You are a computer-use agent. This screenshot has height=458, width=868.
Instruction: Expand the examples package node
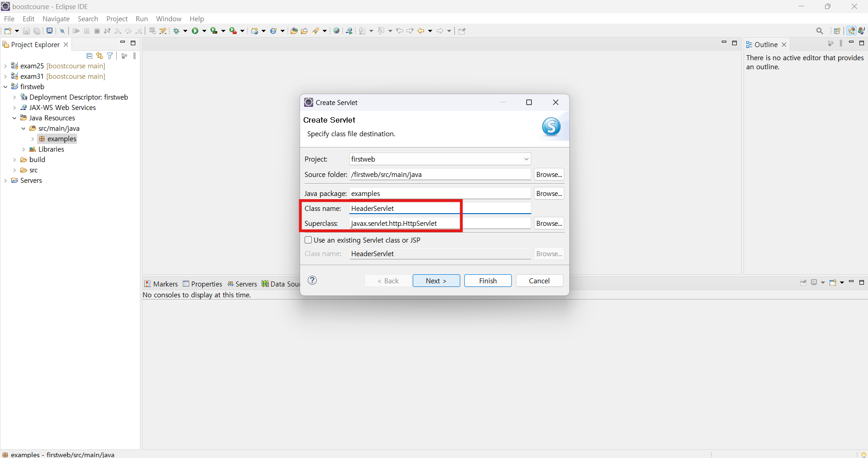[x=33, y=139]
